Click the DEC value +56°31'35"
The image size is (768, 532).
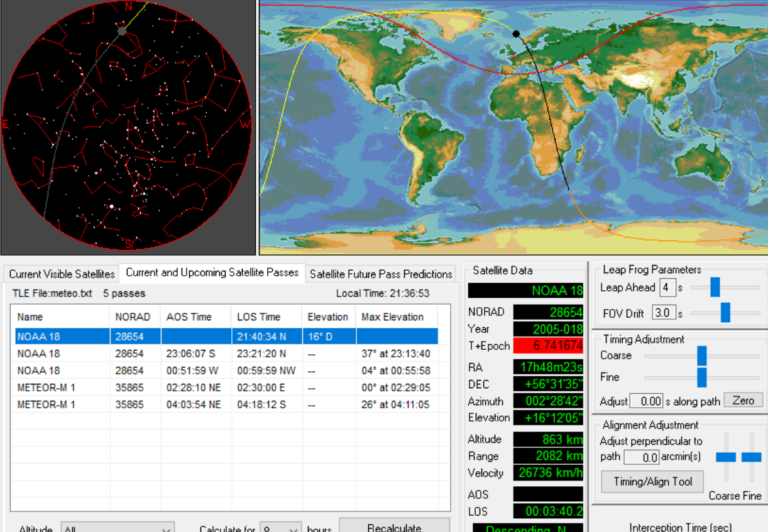pos(549,384)
